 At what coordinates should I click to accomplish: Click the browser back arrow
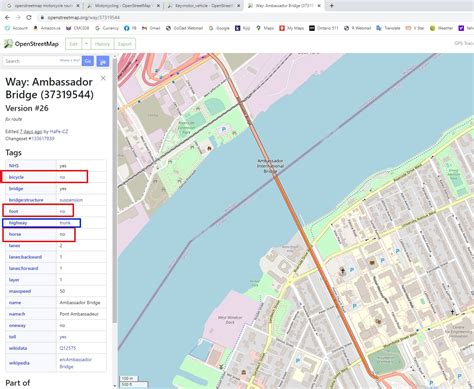tap(7, 17)
